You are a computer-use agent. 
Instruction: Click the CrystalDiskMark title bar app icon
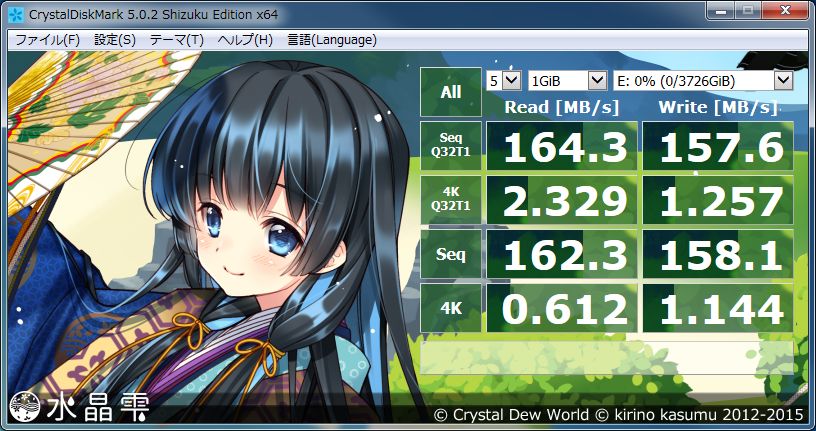16,15
